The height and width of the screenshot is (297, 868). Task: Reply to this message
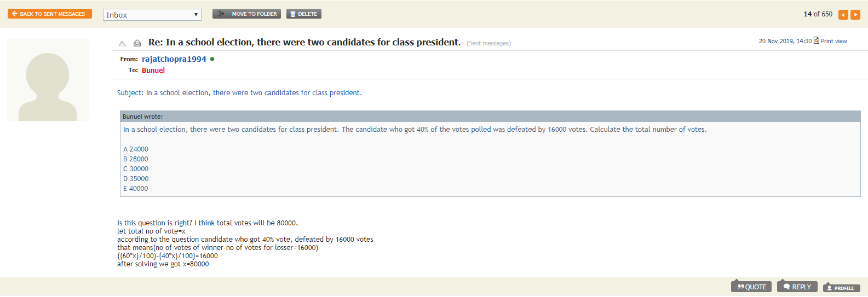click(x=797, y=287)
